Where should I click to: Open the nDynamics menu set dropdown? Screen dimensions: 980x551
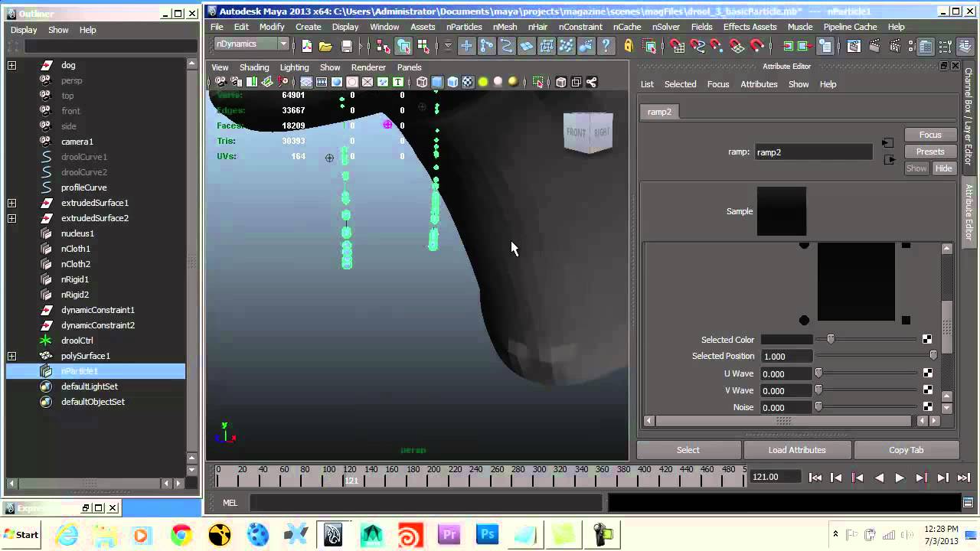[251, 44]
